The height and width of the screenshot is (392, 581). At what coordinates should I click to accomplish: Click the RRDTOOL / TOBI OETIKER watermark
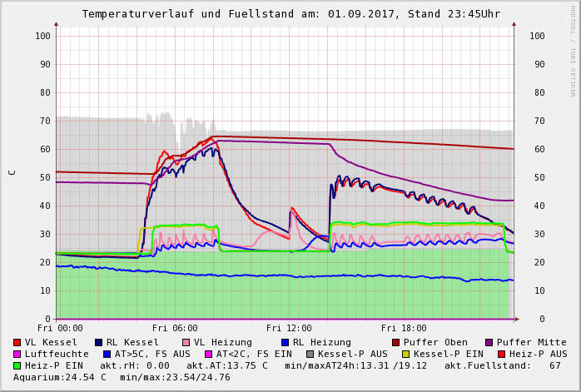[x=573, y=50]
